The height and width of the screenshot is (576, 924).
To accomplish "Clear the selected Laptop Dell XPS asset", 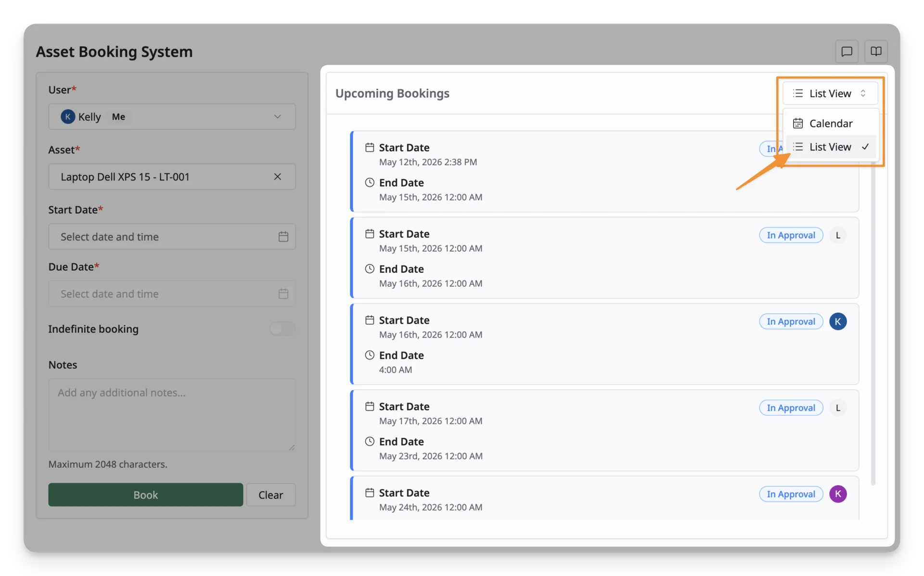I will [x=277, y=177].
